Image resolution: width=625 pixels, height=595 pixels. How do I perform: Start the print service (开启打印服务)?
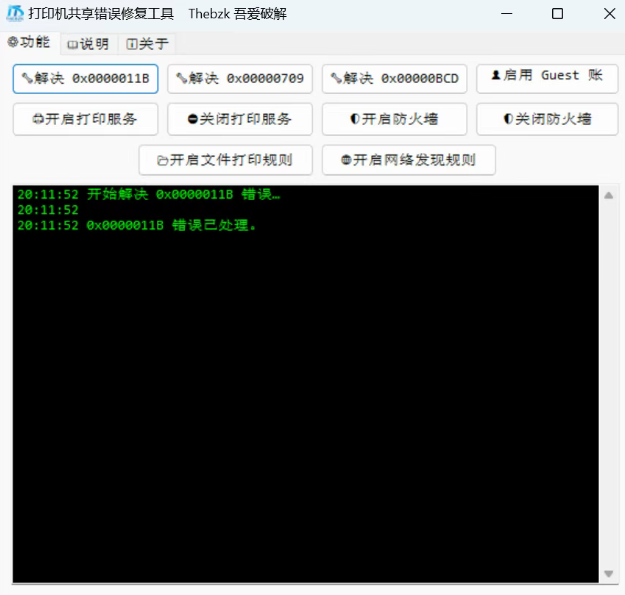(x=85, y=119)
